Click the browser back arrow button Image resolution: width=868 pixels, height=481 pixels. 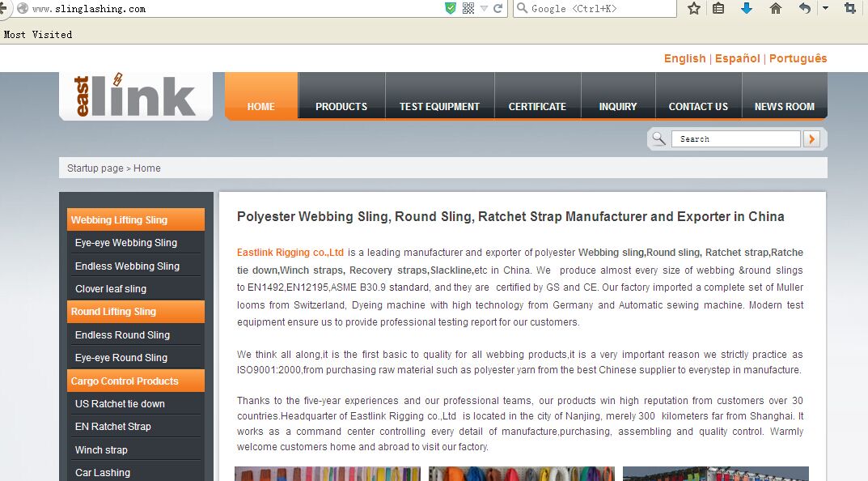2,8
